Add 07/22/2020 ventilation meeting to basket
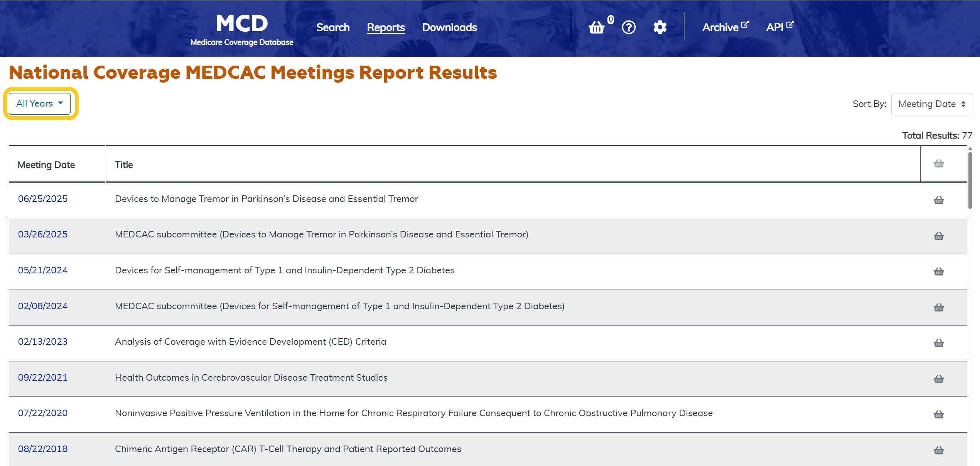 point(938,414)
